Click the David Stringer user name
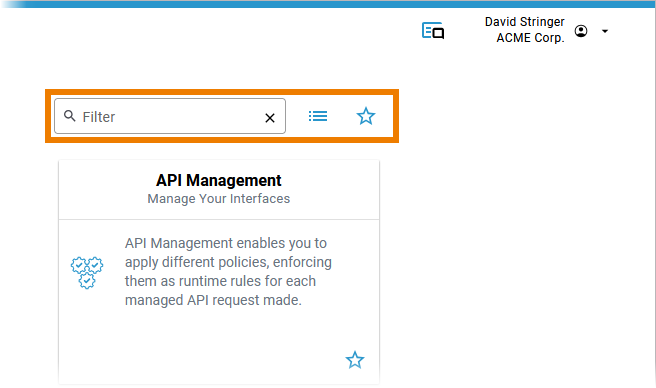This screenshot has width=656, height=388. (525, 22)
